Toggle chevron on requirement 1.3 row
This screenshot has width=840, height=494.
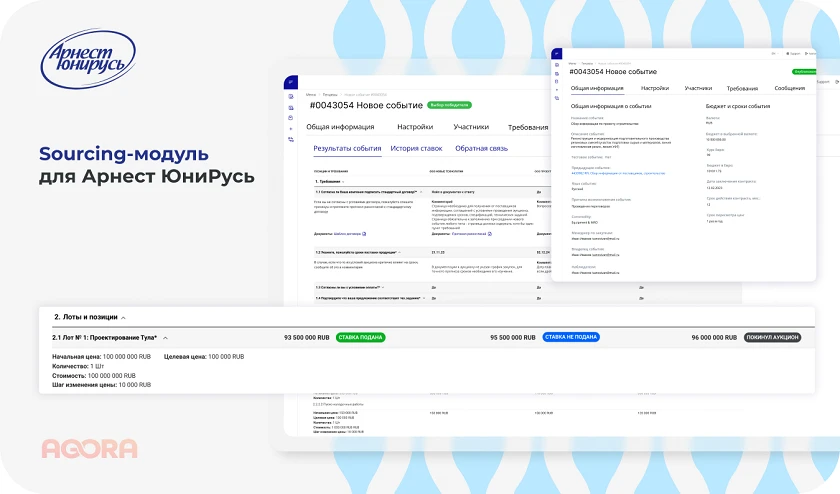coord(384,288)
